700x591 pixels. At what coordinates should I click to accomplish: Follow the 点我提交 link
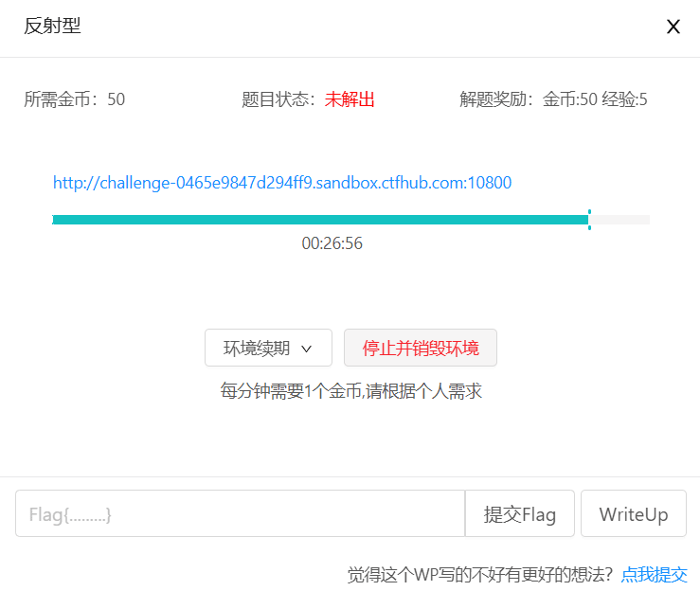(654, 574)
